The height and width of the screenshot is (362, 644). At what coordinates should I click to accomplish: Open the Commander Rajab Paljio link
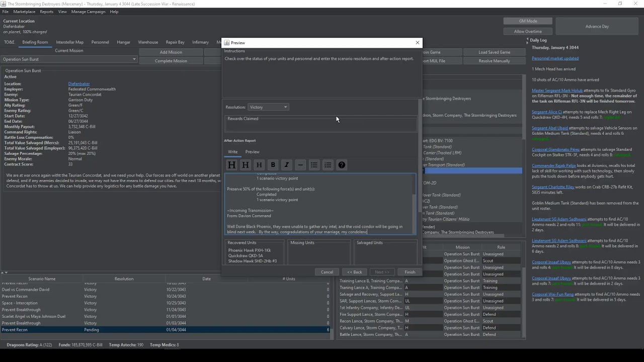(553, 165)
